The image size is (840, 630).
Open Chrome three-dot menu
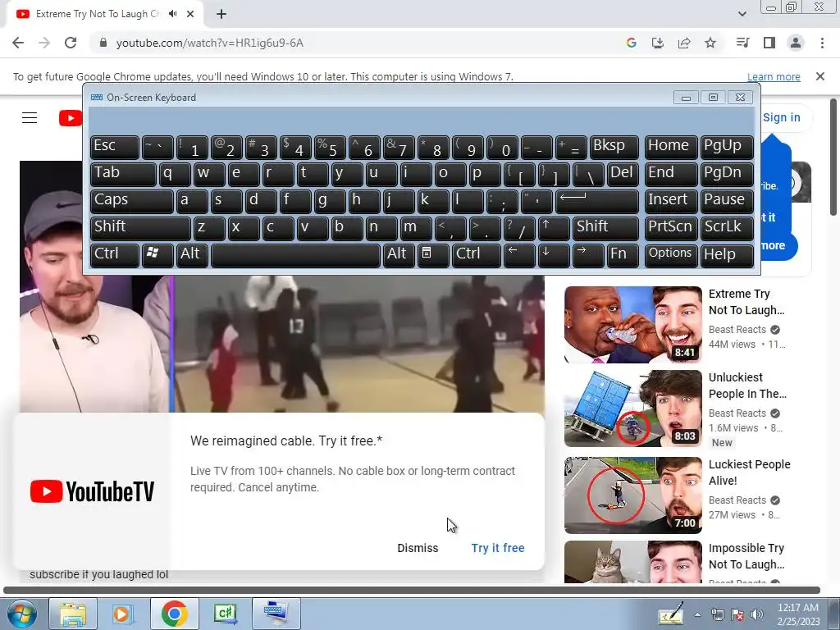[822, 43]
